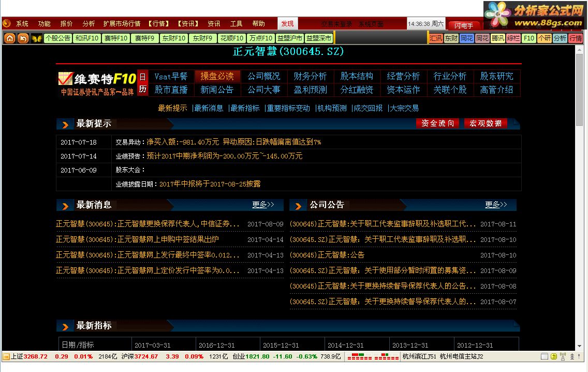
Task: Click the 闪电手 button
Action: (464, 25)
